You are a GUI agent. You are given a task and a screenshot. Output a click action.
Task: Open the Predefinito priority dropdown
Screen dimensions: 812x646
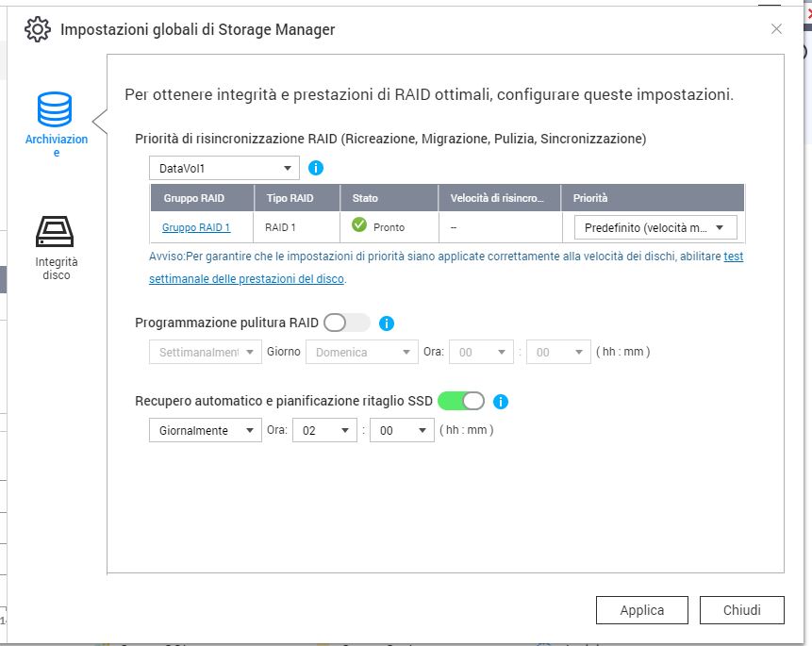(x=655, y=227)
